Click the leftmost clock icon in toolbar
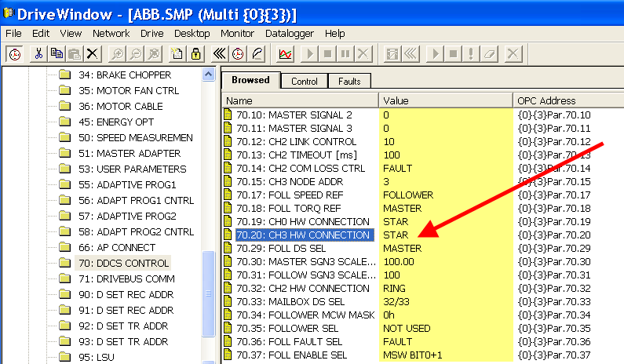This screenshot has height=364, width=624. click(14, 53)
